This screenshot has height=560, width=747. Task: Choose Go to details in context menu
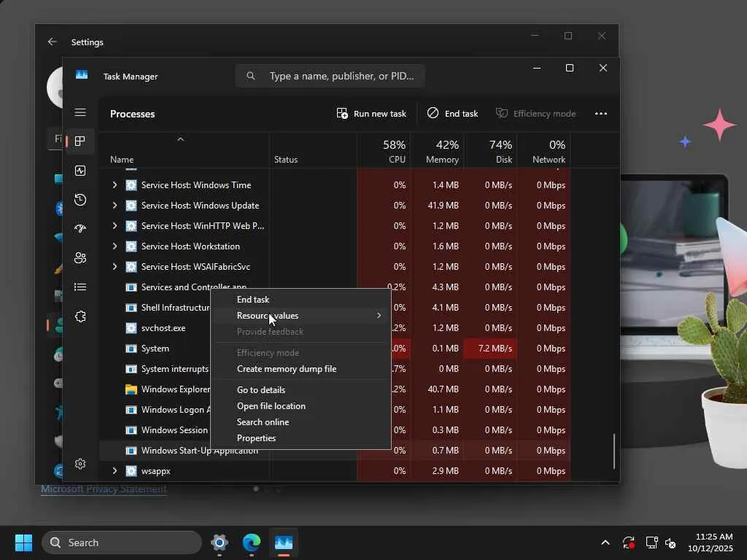point(301,389)
